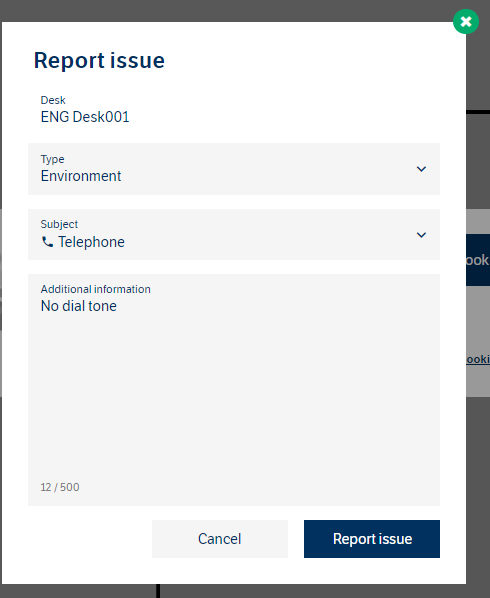This screenshot has height=598, width=490.
Task: Click the partially hidden dark 'ook' button behind the dialog
Action: (478, 260)
